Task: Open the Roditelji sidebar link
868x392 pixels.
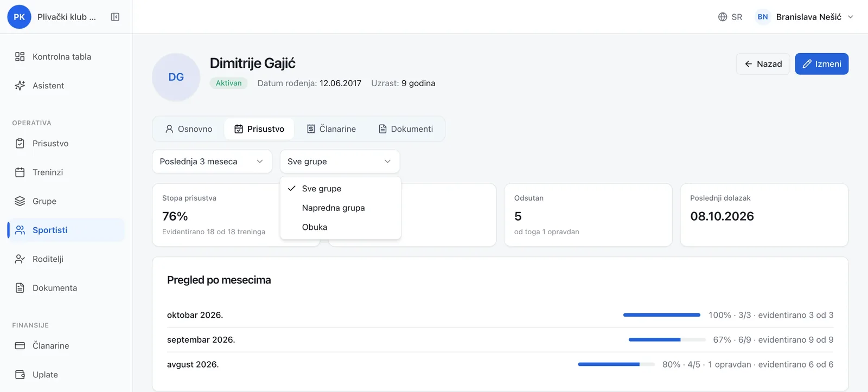Action: click(66, 259)
